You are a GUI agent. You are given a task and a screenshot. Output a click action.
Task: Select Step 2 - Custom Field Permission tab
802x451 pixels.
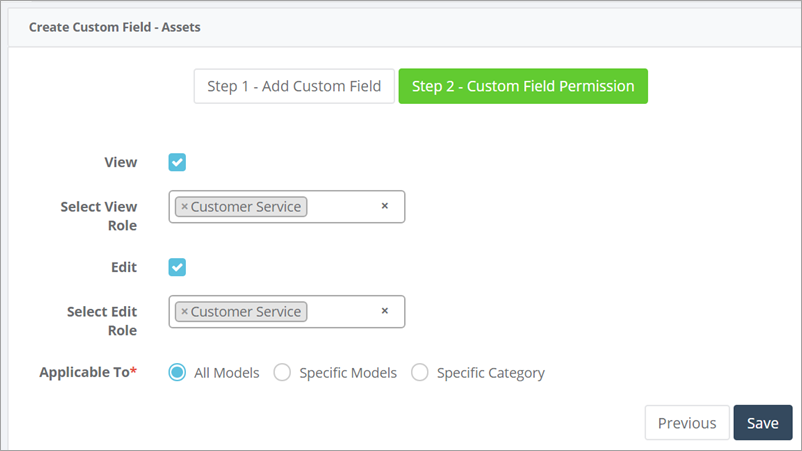pyautogui.click(x=523, y=86)
